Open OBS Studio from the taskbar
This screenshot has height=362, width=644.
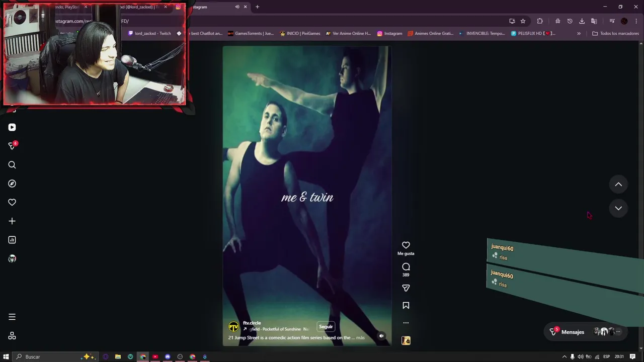click(x=180, y=356)
